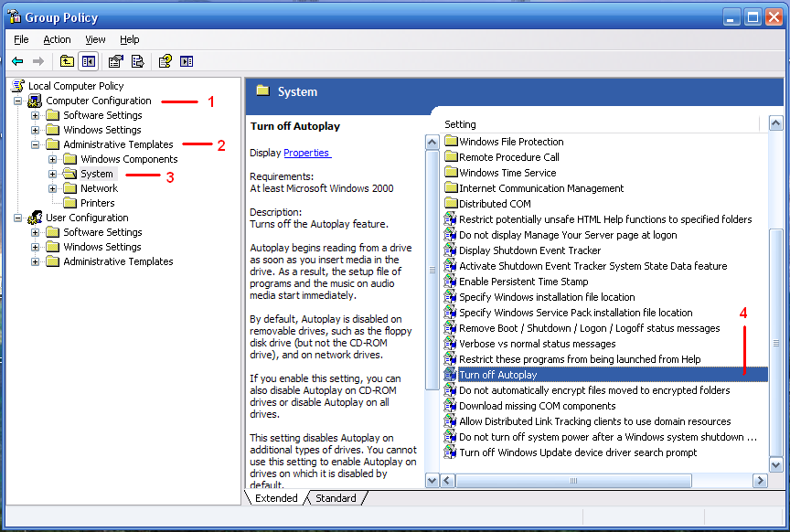Expand User Configuration Administrative Templates node
This screenshot has width=790, height=532.
tap(36, 261)
